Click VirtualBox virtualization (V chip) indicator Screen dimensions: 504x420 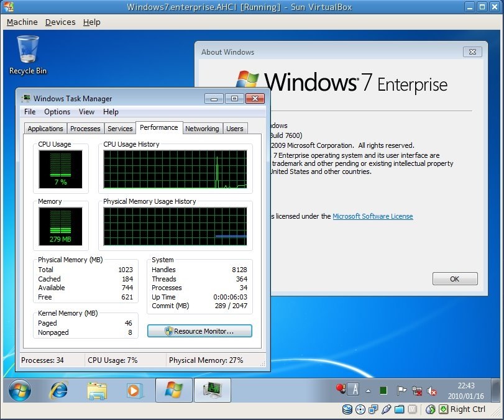coord(412,409)
